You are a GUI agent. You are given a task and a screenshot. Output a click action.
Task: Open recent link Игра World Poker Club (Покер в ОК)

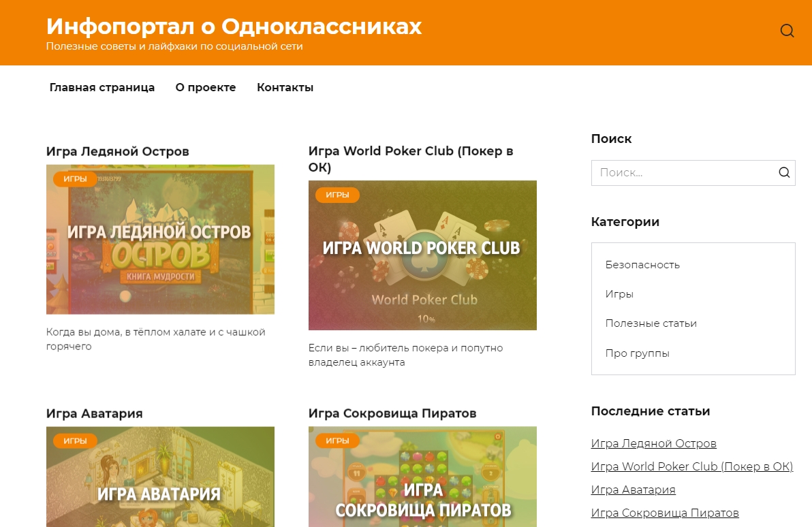(692, 466)
